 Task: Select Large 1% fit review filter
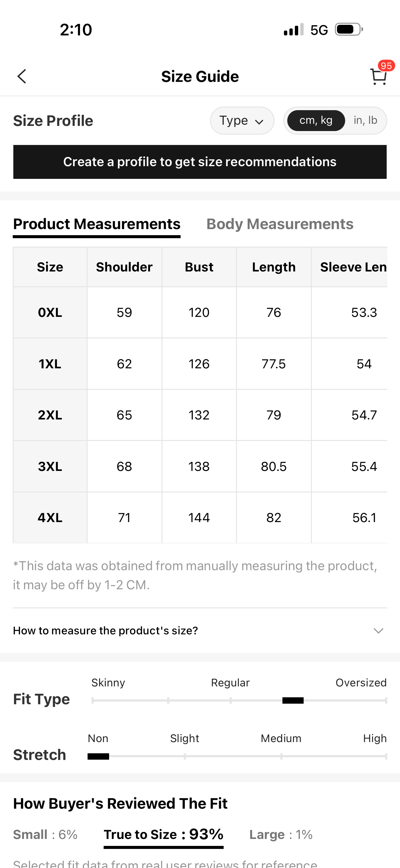pos(281,835)
